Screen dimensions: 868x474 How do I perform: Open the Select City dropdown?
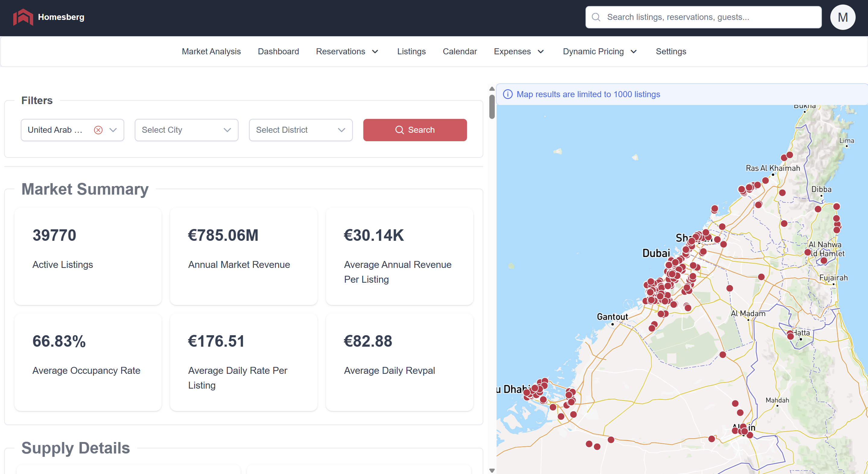click(186, 130)
